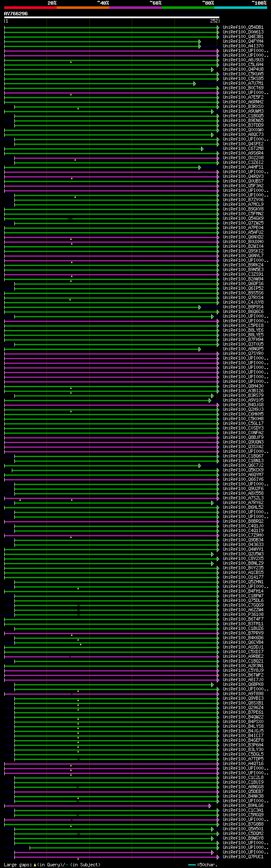Select label UniRef100_Q7ZW25

pyautogui.click(x=243, y=223)
